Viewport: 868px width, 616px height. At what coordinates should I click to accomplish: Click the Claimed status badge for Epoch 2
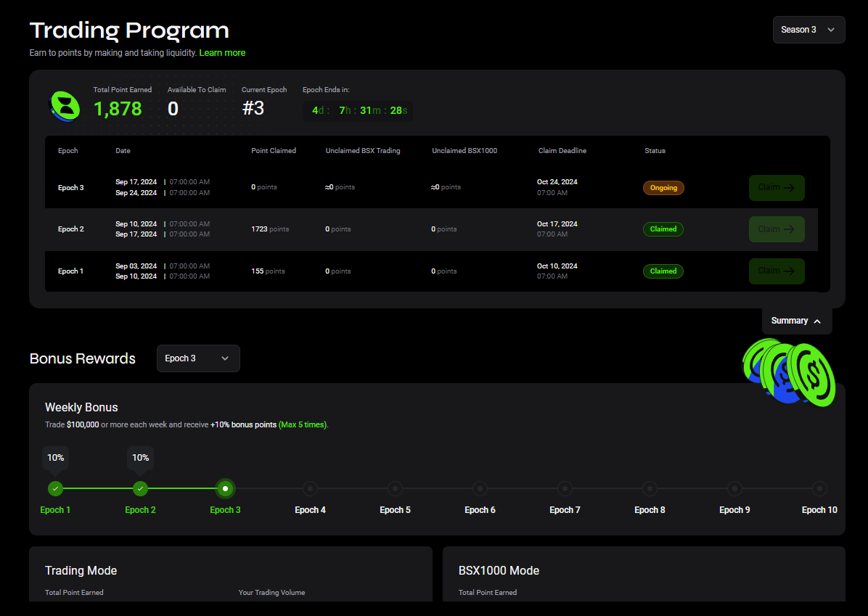click(663, 229)
